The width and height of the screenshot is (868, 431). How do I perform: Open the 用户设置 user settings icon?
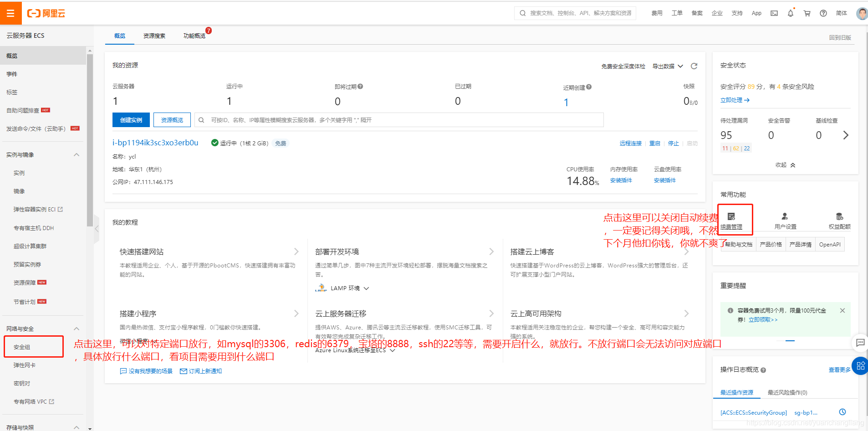click(x=785, y=219)
